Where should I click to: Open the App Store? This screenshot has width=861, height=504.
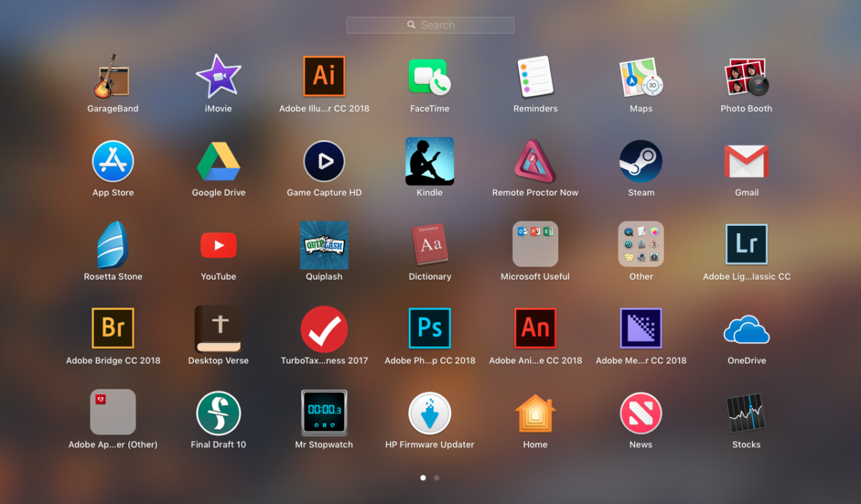113,161
